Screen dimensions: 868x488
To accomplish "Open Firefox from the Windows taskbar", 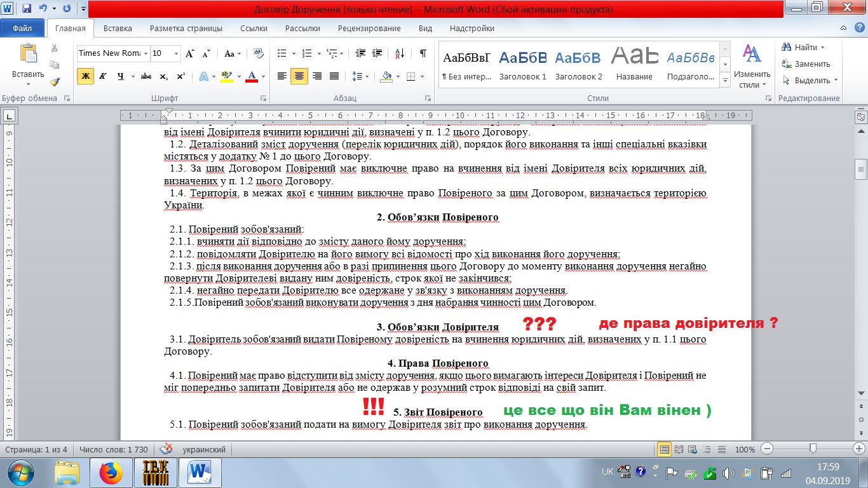I will tap(110, 472).
